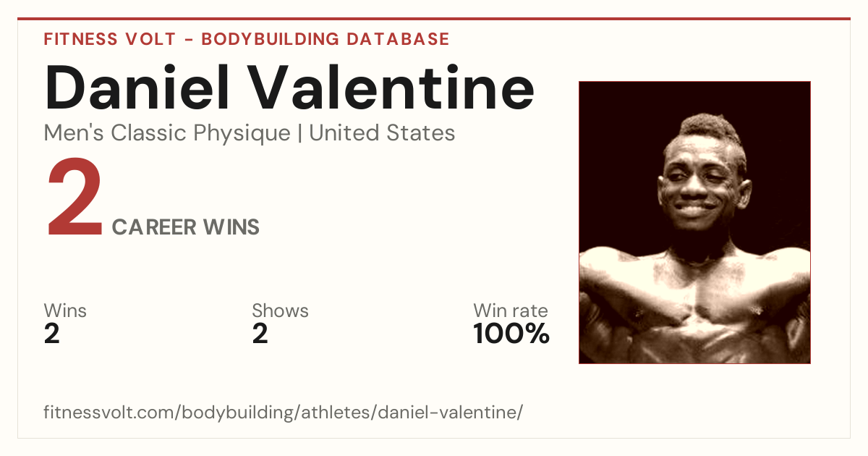This screenshot has width=868, height=456.
Task: Click the value 2 beneath Shows
Action: pos(260,334)
